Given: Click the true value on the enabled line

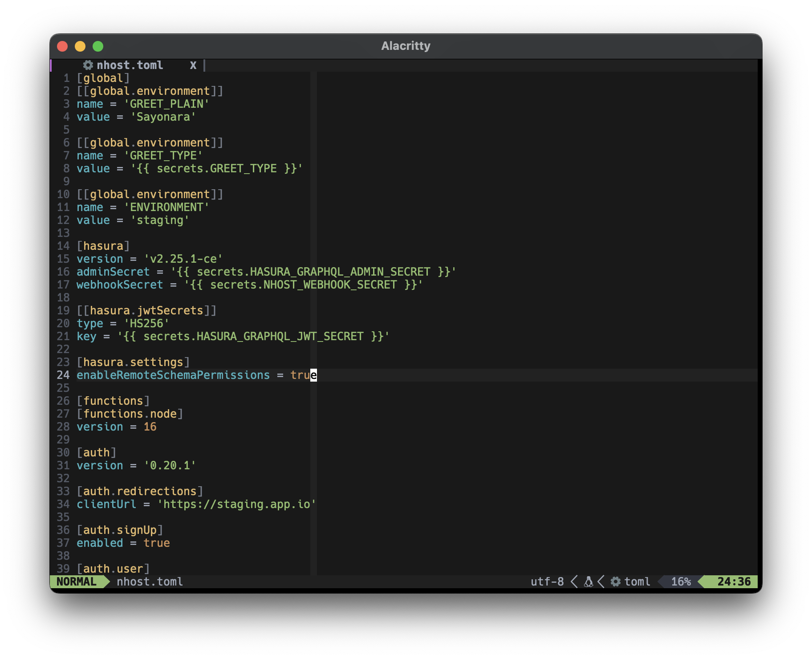Looking at the screenshot, I should [156, 543].
